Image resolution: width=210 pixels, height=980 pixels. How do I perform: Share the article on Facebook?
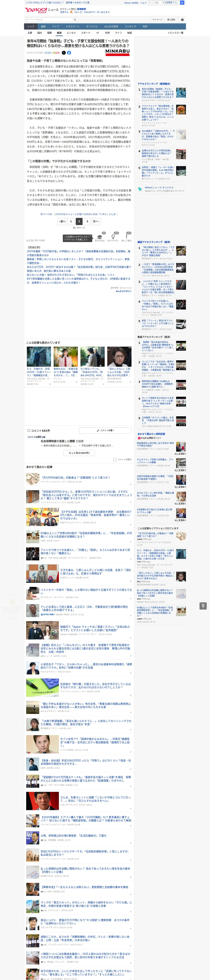click(69, 53)
